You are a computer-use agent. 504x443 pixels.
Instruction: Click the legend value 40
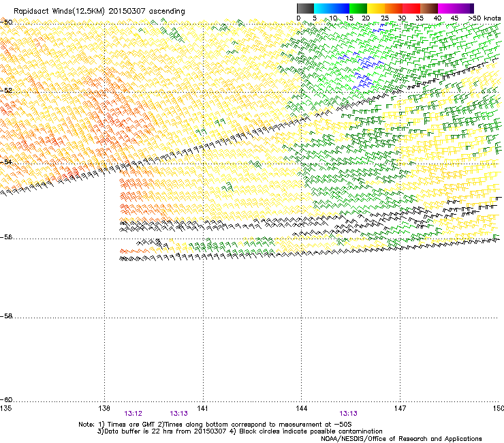437,18
